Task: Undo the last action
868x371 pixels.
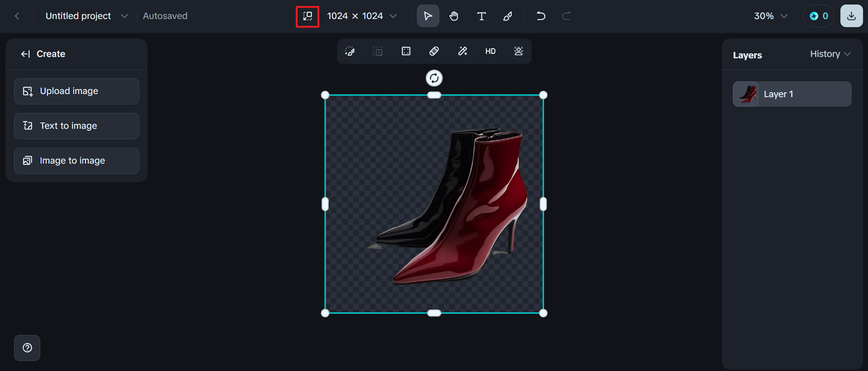Action: (x=540, y=16)
